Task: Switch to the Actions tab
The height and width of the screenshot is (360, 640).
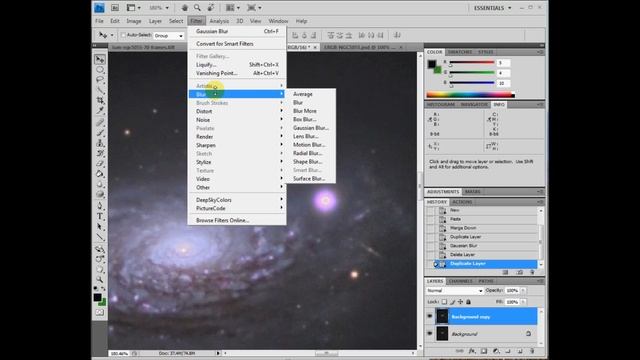Action: pos(462,202)
